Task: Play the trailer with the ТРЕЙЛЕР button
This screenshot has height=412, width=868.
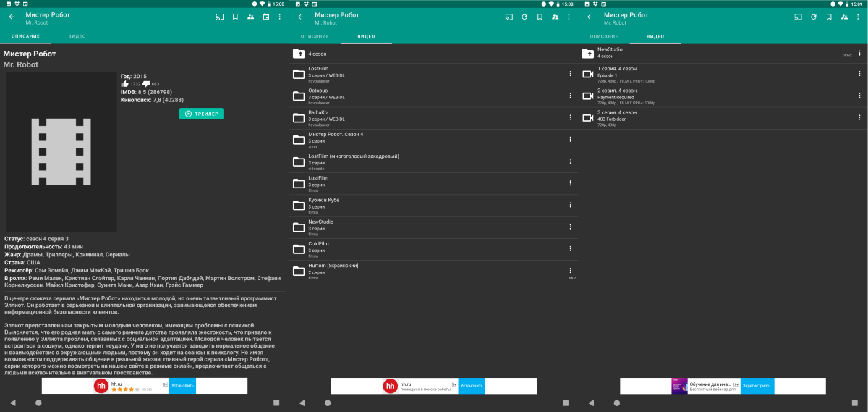Action: coord(201,114)
